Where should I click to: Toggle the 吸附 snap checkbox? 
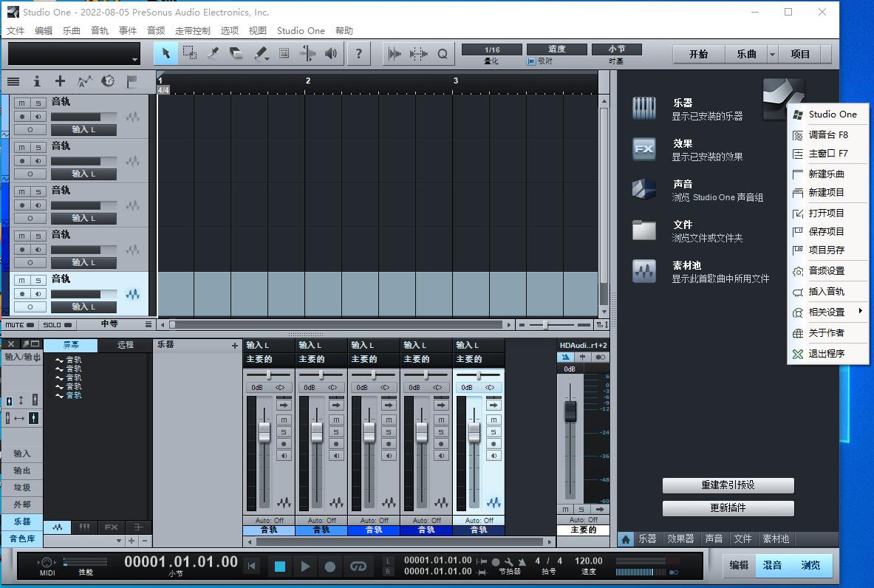(531, 61)
